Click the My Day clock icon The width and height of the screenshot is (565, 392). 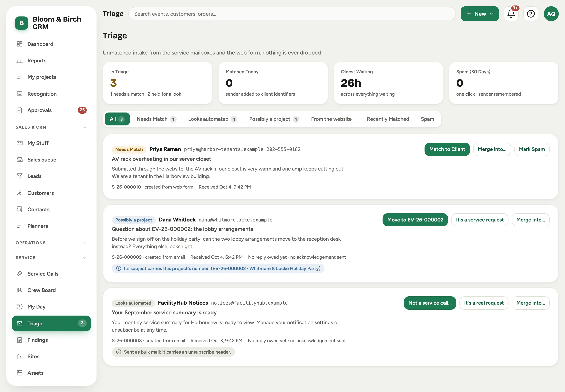[x=19, y=307]
